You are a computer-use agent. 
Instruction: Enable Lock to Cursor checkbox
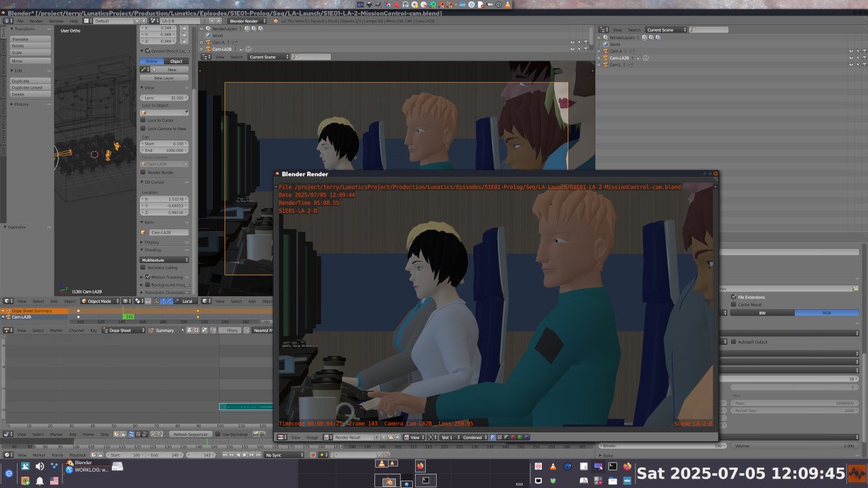click(x=143, y=120)
